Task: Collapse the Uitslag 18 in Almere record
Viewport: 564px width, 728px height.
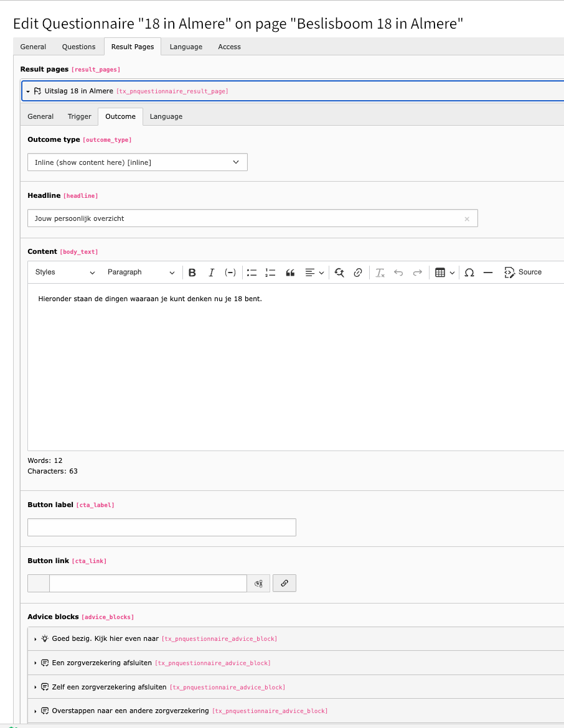Action: [x=28, y=91]
